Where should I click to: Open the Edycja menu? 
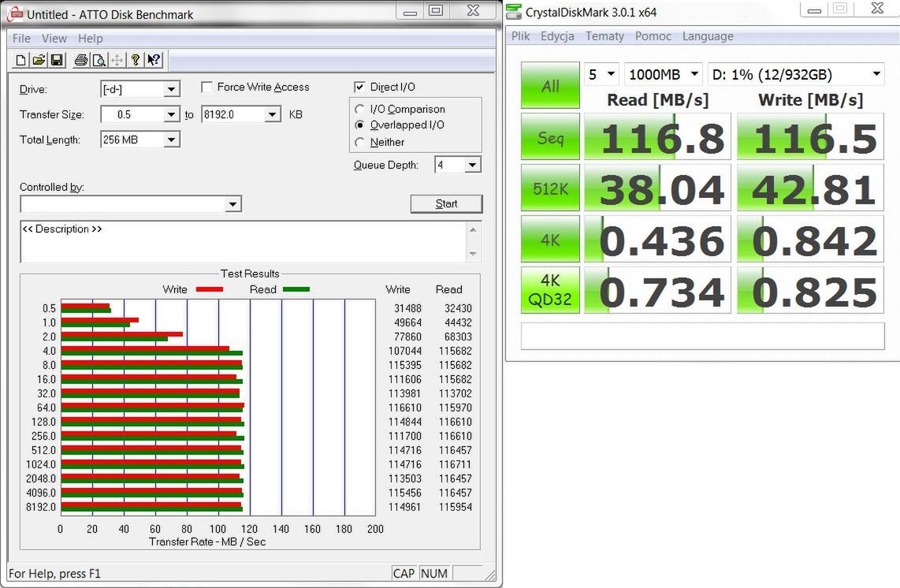(556, 36)
